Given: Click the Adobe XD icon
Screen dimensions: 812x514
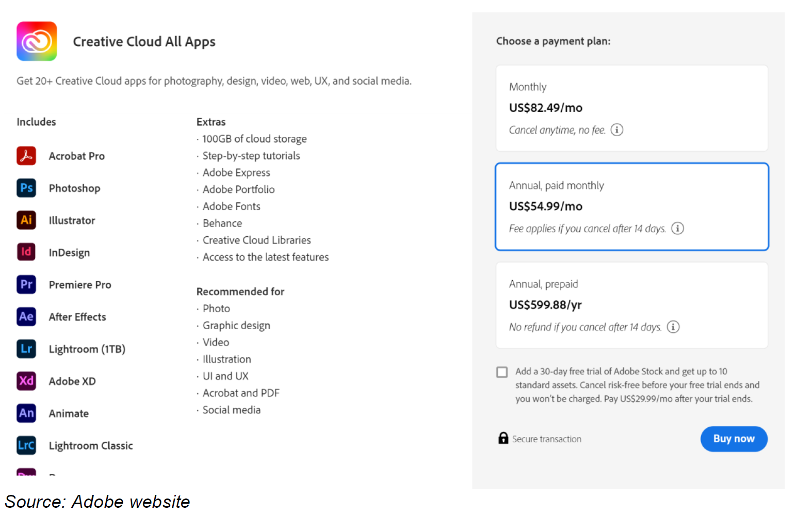Looking at the screenshot, I should (x=26, y=381).
